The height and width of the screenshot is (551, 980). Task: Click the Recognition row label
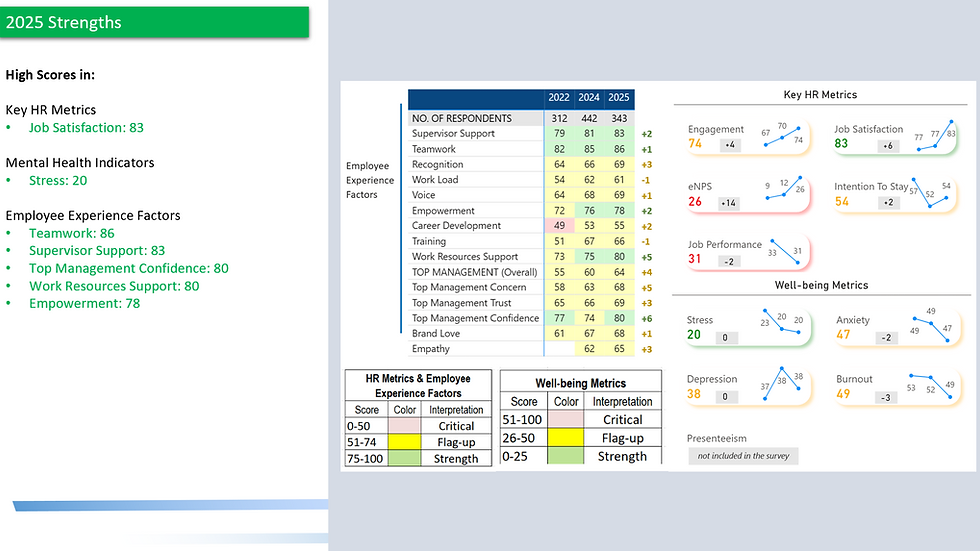(x=438, y=164)
